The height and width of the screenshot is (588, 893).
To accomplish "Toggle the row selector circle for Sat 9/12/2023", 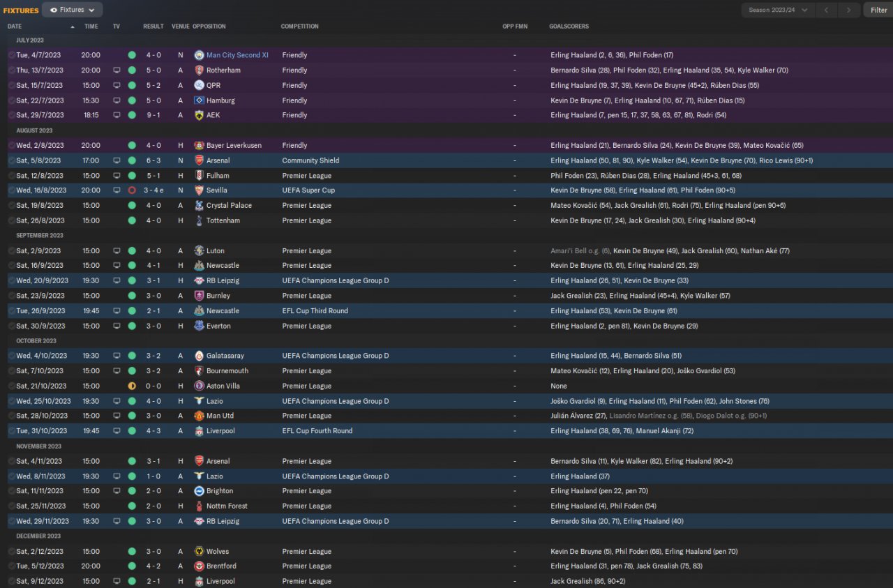I will tap(11, 582).
